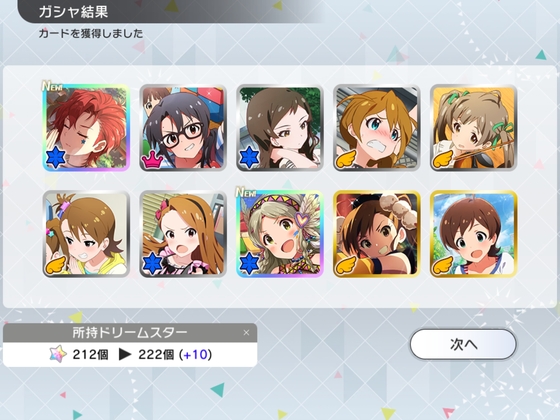This screenshot has height=420, width=560.
Task: Tap the pink crown type icon
Action: (153, 159)
